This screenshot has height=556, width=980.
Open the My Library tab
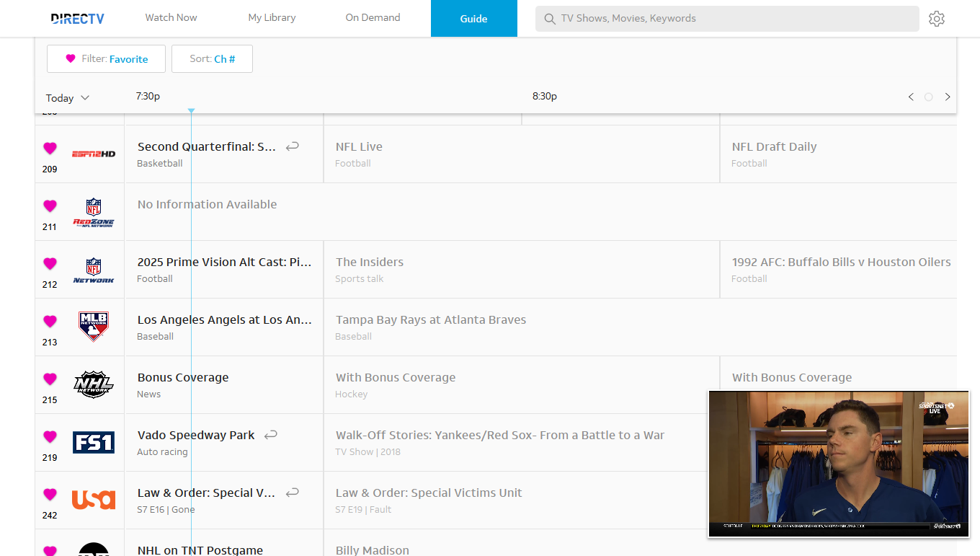[272, 18]
